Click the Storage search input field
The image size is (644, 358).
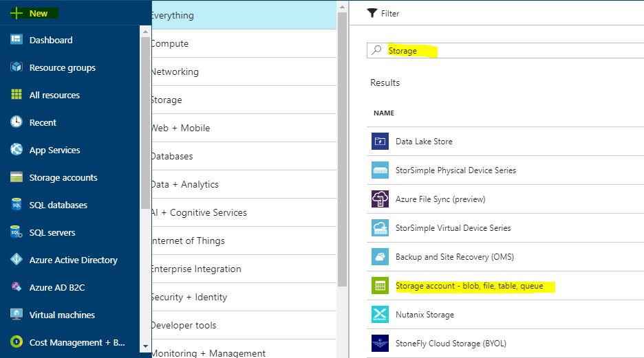click(x=505, y=50)
